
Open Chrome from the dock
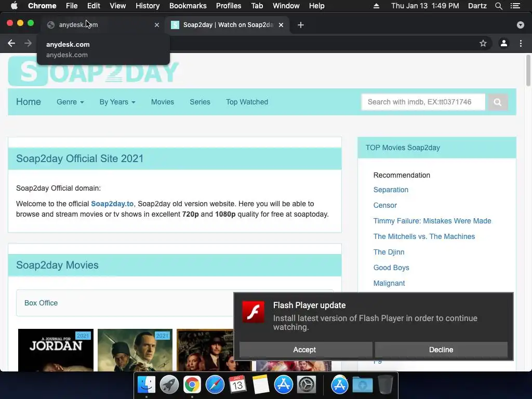pyautogui.click(x=192, y=385)
